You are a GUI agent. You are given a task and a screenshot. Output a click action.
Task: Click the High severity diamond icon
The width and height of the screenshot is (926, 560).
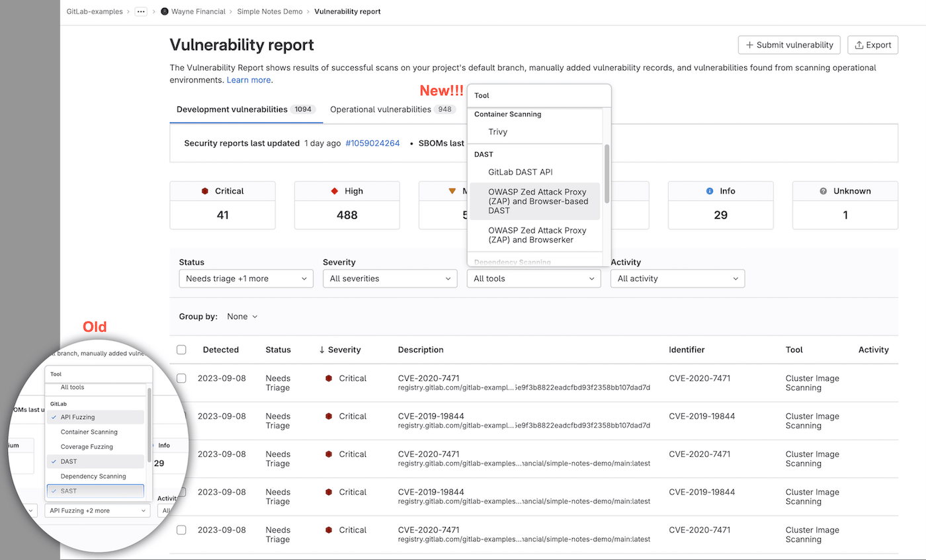[x=333, y=190]
